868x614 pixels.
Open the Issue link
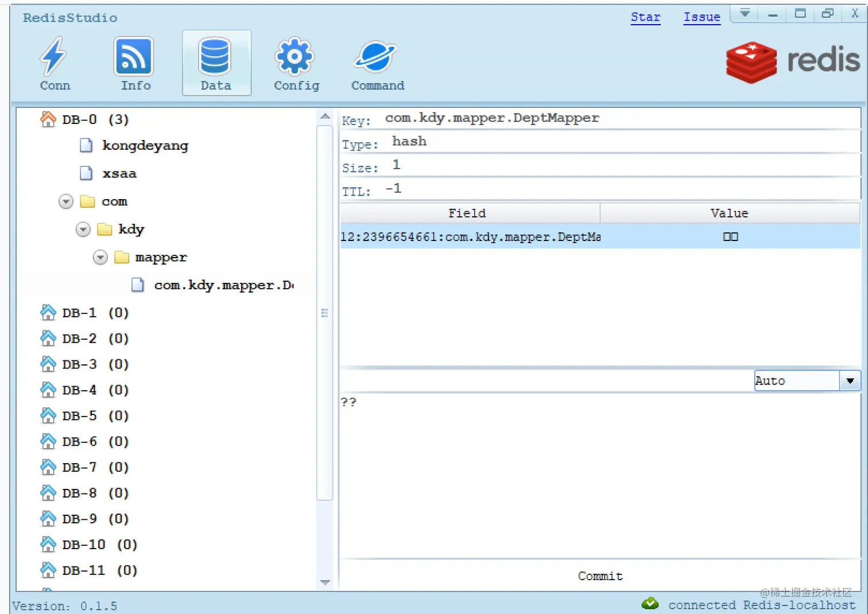[702, 17]
